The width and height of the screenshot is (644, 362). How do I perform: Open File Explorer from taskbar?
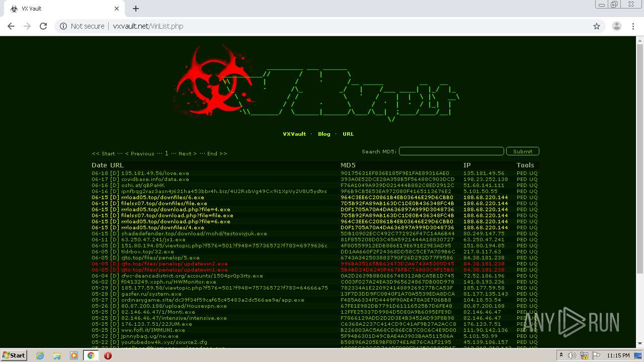[x=57, y=355]
